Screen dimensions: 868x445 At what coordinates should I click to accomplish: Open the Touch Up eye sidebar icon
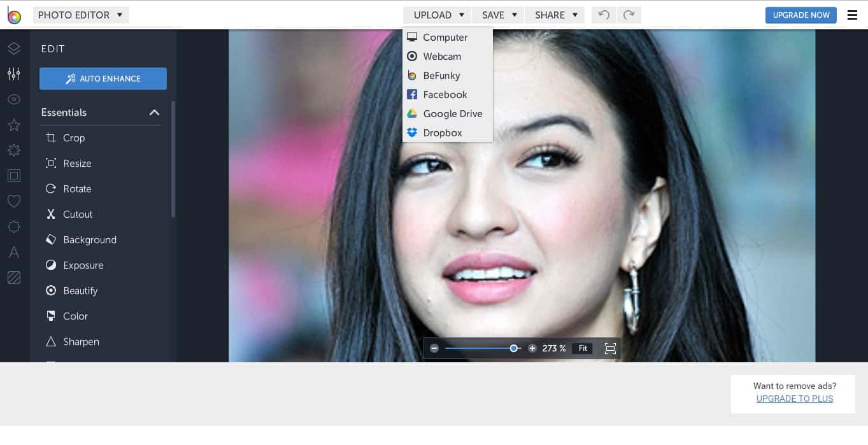click(x=14, y=99)
